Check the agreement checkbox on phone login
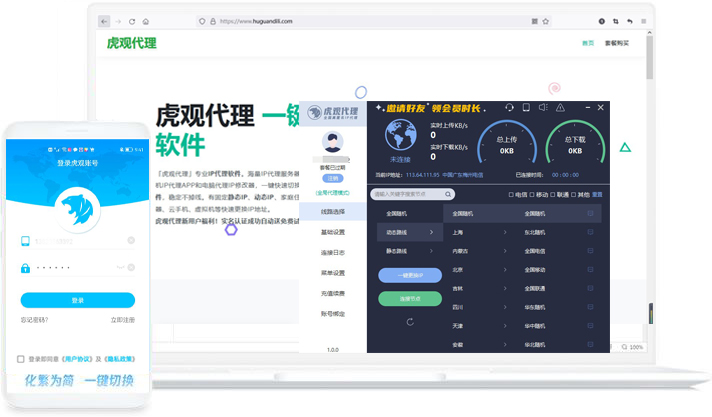712x417 pixels. pos(20,359)
